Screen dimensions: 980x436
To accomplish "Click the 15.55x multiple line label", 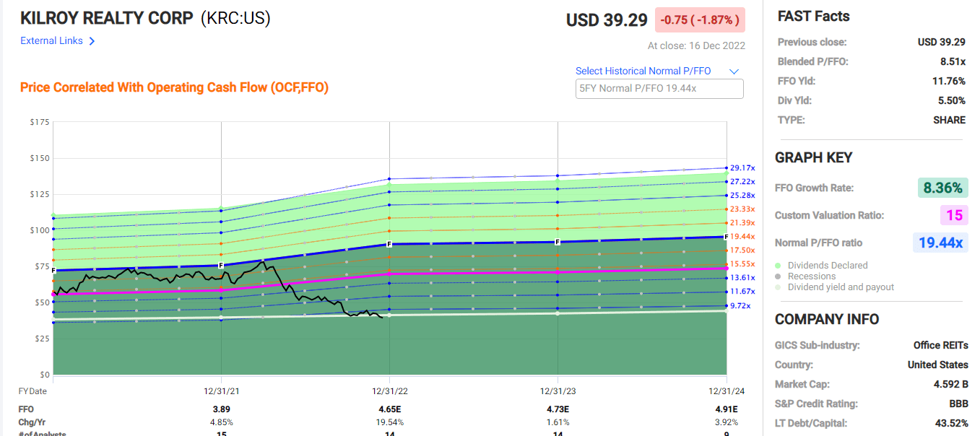I will point(742,264).
